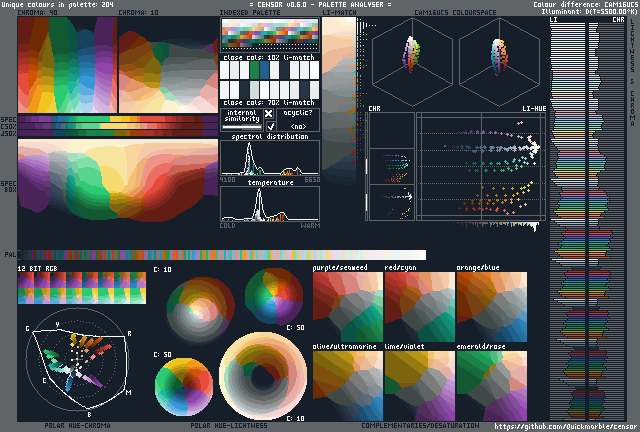Click the indexed palette colour grid
The height and width of the screenshot is (432, 640).
tap(270, 37)
